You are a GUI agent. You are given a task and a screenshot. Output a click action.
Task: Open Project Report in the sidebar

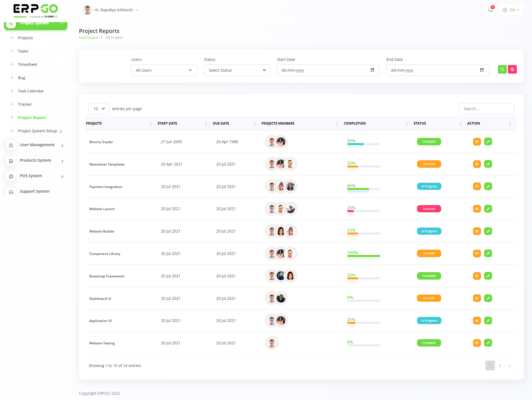click(x=32, y=118)
